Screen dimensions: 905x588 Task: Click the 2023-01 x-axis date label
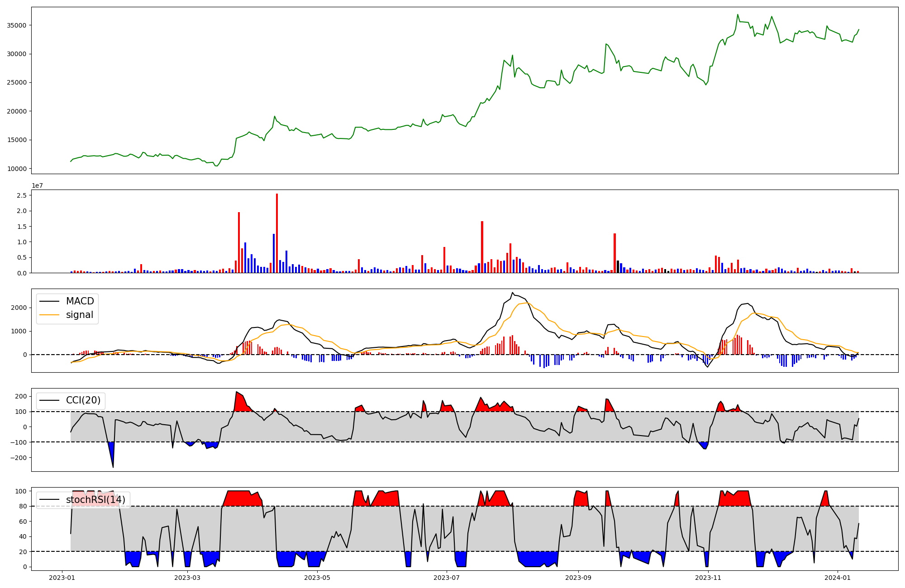click(62, 578)
